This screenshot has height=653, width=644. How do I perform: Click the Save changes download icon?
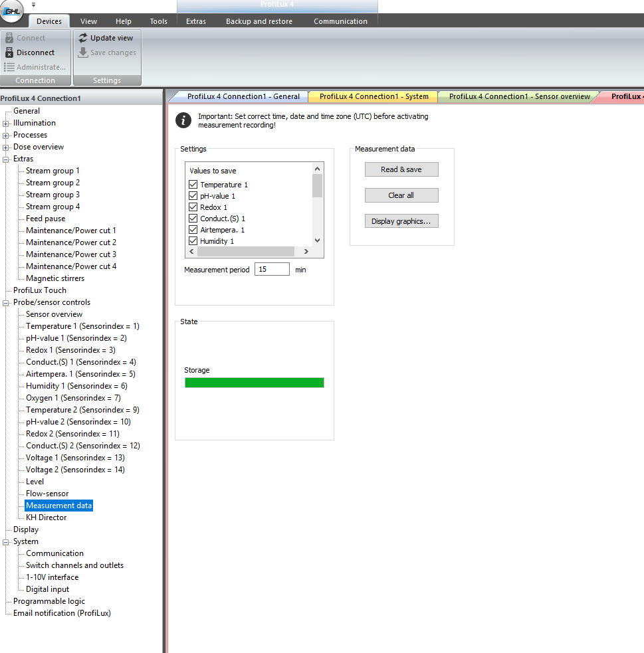point(83,52)
